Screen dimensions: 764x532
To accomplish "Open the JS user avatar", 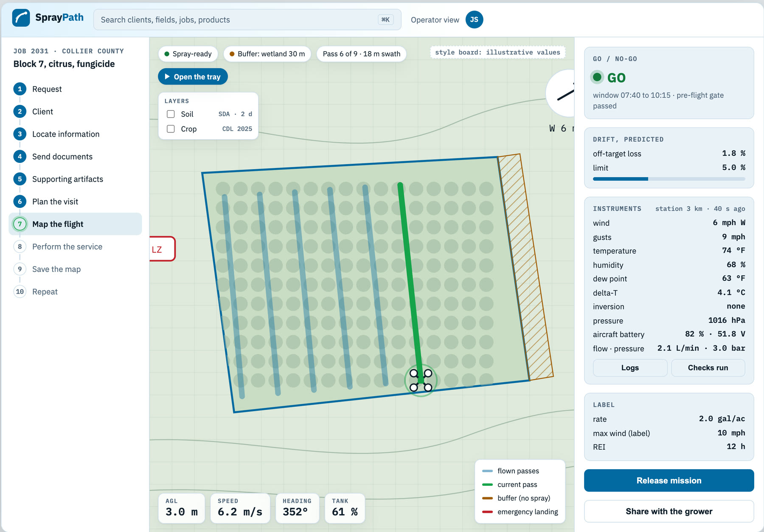I will [x=474, y=20].
